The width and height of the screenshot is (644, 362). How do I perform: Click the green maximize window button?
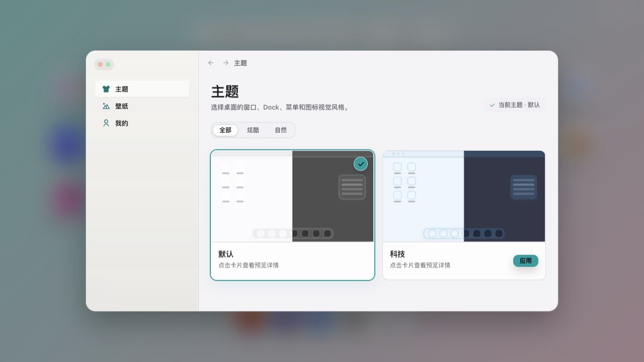coord(108,64)
